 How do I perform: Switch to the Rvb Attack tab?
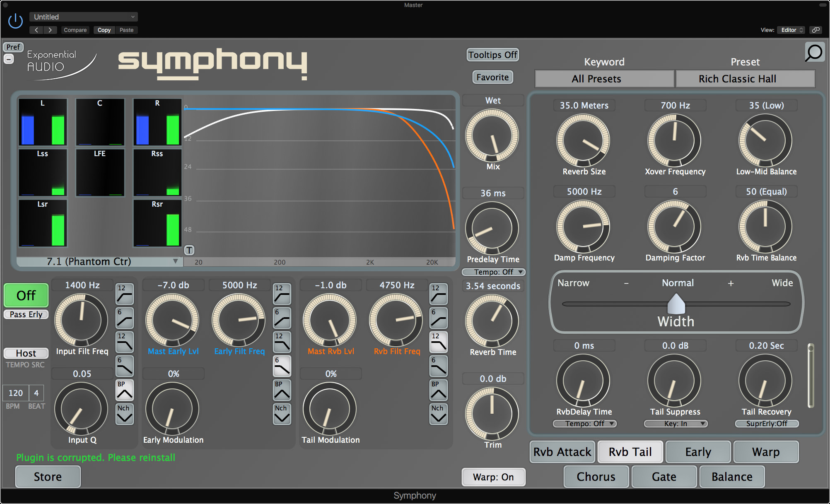(562, 452)
